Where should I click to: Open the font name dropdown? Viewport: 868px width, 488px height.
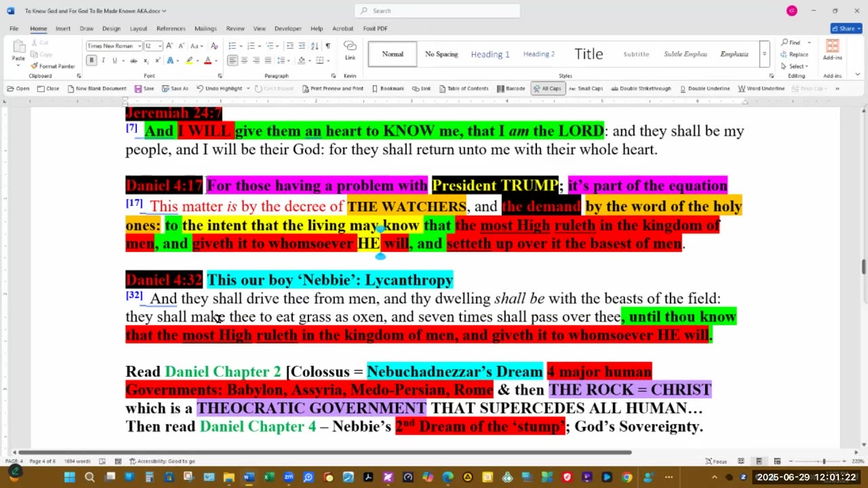pos(140,46)
